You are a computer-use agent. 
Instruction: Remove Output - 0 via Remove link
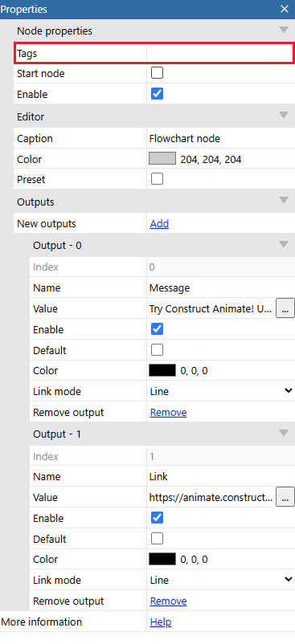click(169, 413)
